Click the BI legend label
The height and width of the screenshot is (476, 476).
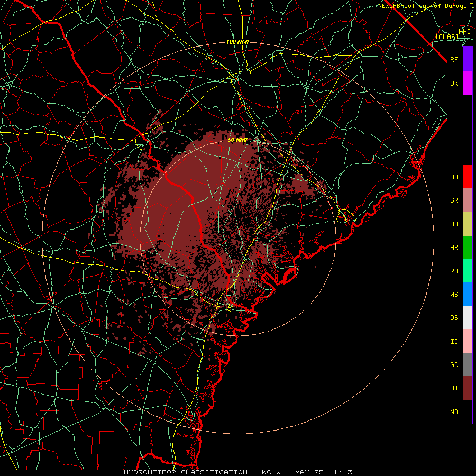pyautogui.click(x=454, y=388)
